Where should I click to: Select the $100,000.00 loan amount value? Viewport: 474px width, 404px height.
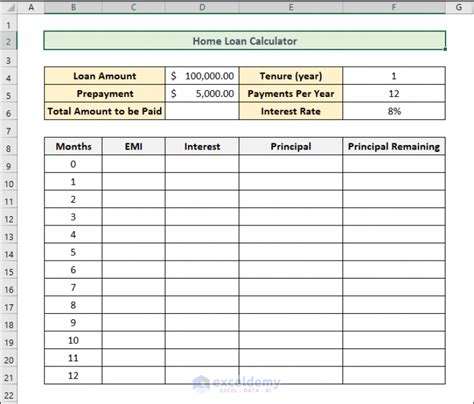tap(202, 76)
